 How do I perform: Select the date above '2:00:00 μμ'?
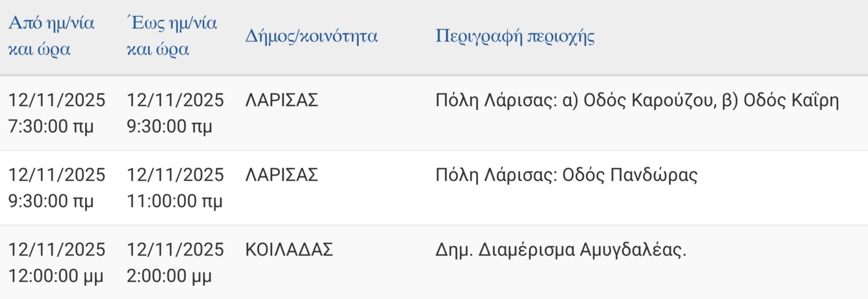click(175, 250)
